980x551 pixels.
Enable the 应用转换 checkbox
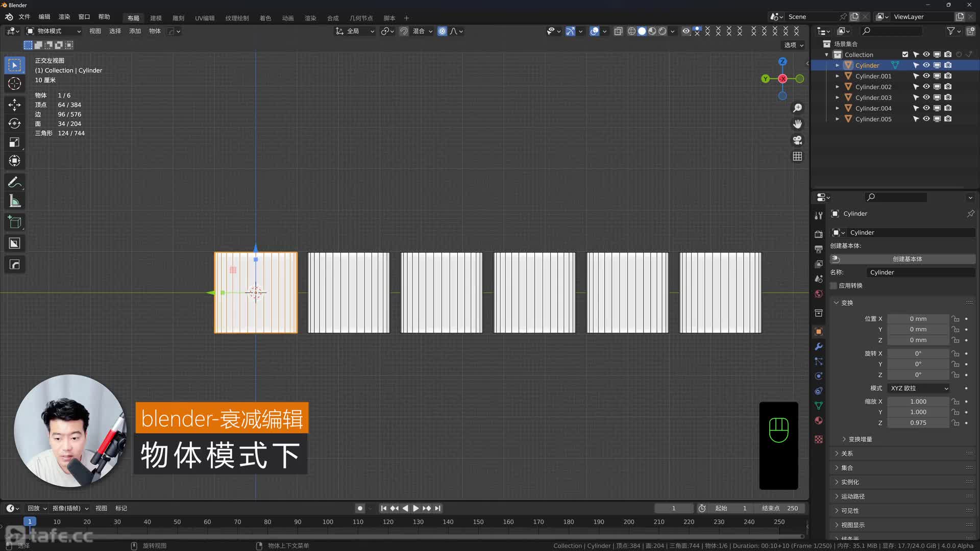834,286
